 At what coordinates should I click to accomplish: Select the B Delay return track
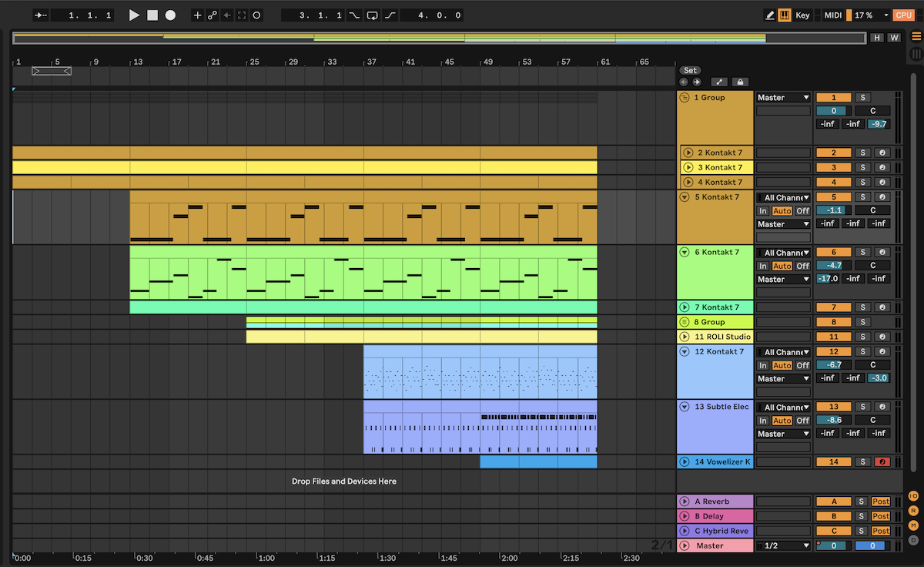(x=715, y=516)
